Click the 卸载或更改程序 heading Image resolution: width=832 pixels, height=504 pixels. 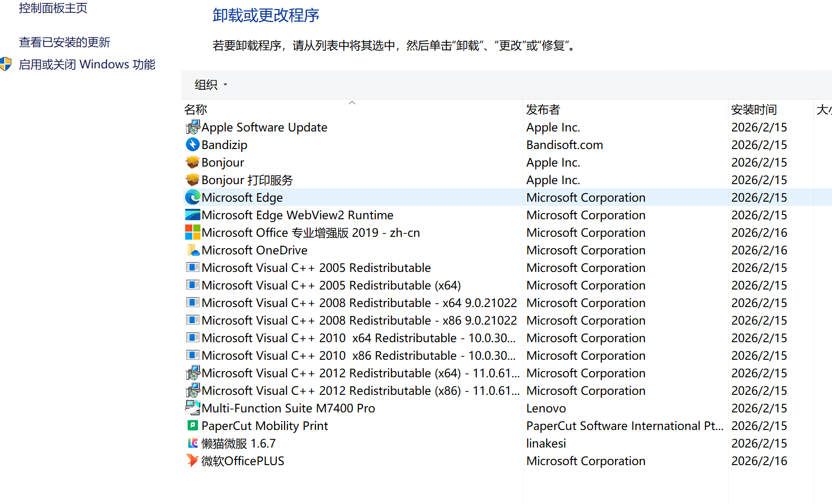point(266,16)
